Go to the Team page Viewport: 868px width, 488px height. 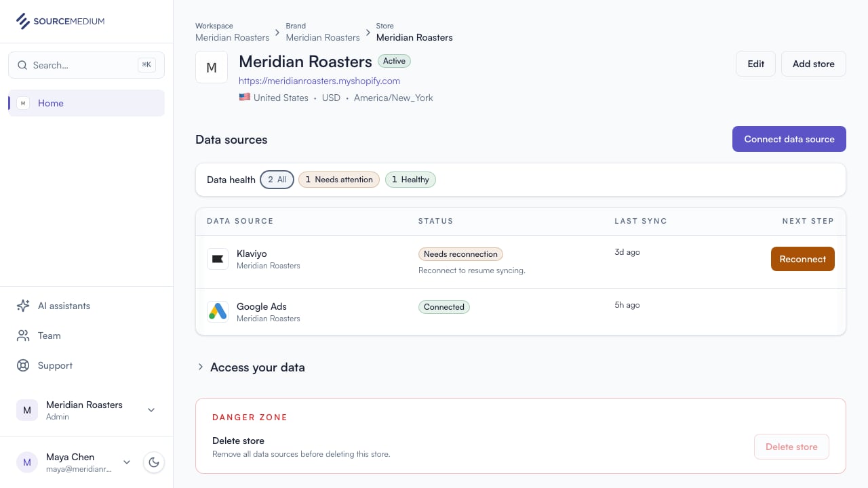click(86, 335)
